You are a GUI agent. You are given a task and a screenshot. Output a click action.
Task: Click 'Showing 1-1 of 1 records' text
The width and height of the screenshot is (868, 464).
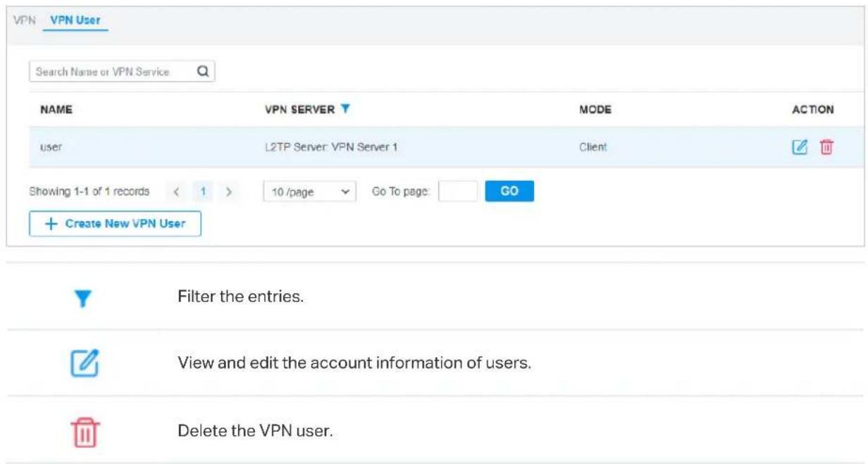click(89, 191)
